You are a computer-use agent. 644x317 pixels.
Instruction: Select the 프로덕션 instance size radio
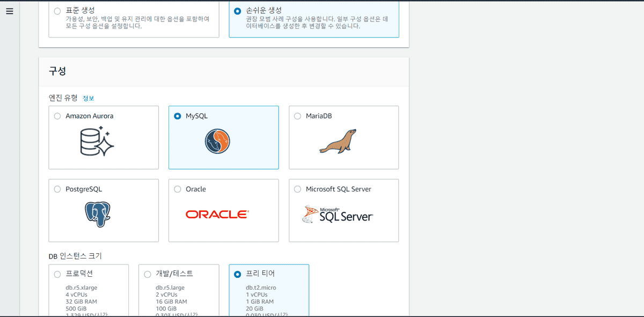pyautogui.click(x=57, y=274)
